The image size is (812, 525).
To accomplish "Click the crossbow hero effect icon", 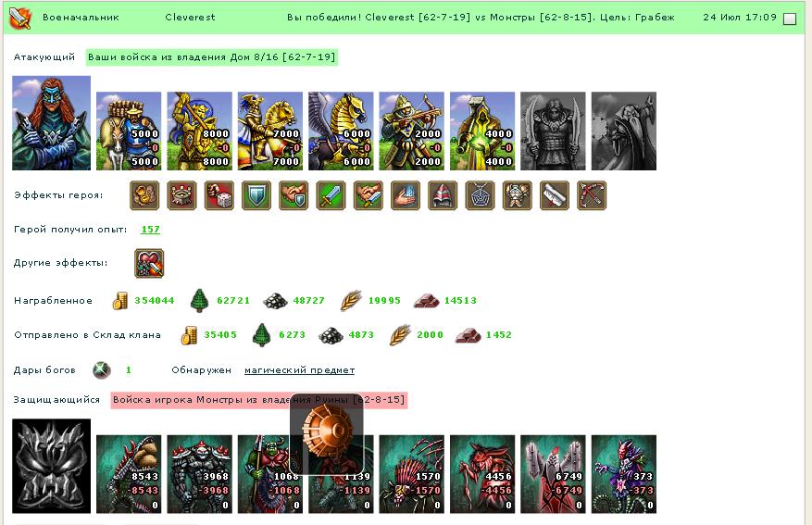I will [x=592, y=195].
